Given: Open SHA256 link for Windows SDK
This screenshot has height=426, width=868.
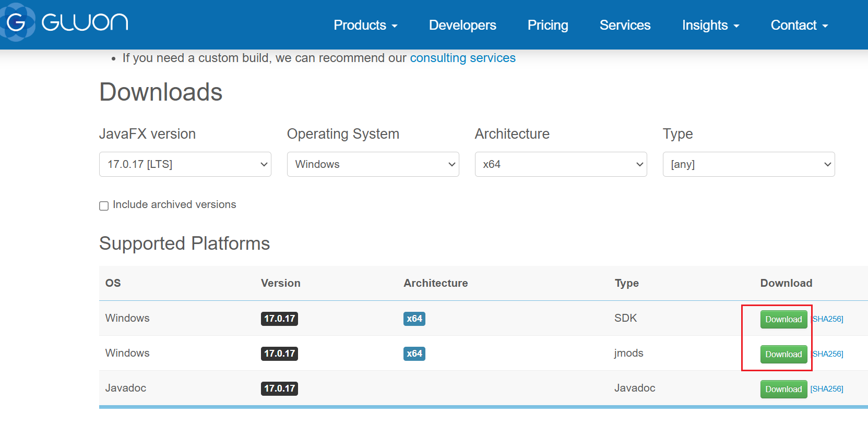Looking at the screenshot, I should click(828, 319).
